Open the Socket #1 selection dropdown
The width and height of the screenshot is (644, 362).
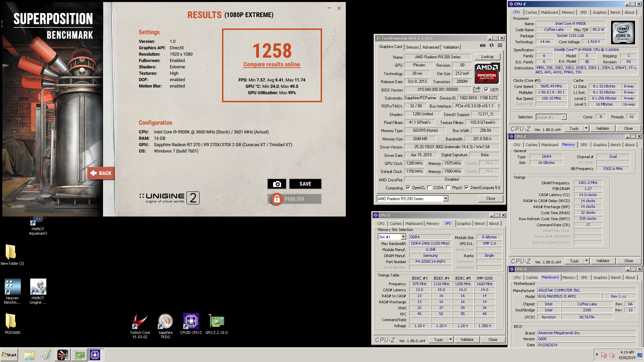[564, 117]
